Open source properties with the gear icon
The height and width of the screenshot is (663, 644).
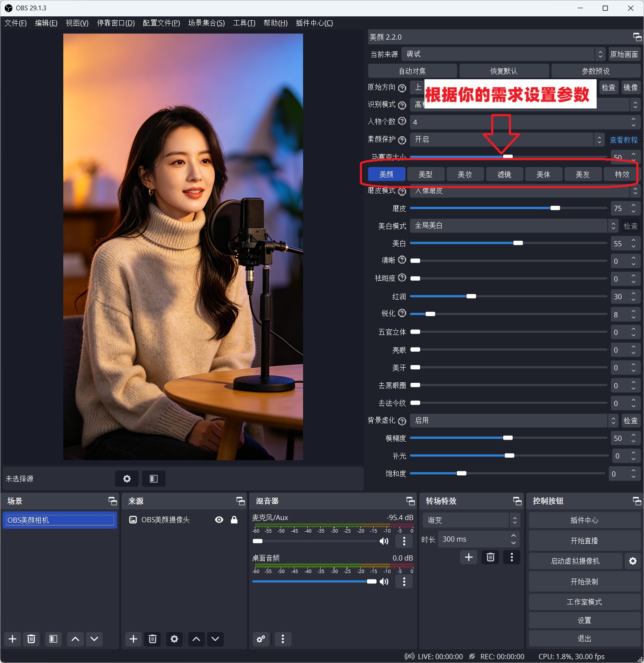point(174,639)
